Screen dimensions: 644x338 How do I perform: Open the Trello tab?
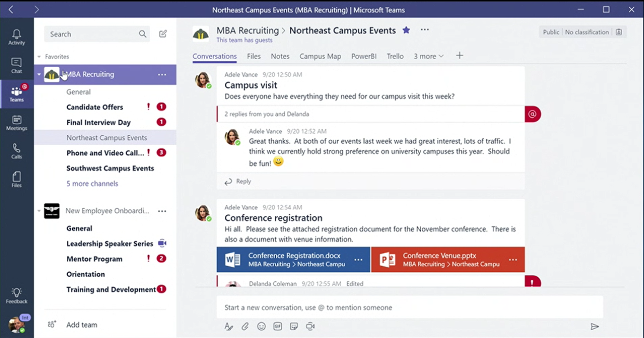(395, 56)
